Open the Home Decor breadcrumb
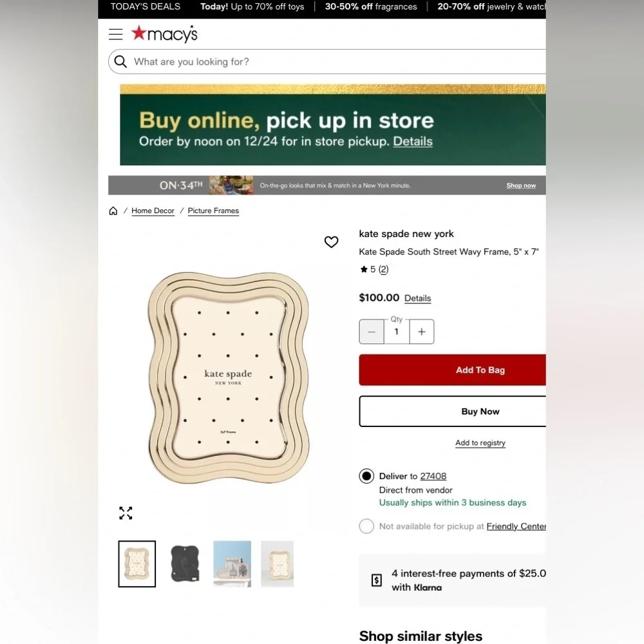644x644 pixels. click(x=153, y=211)
